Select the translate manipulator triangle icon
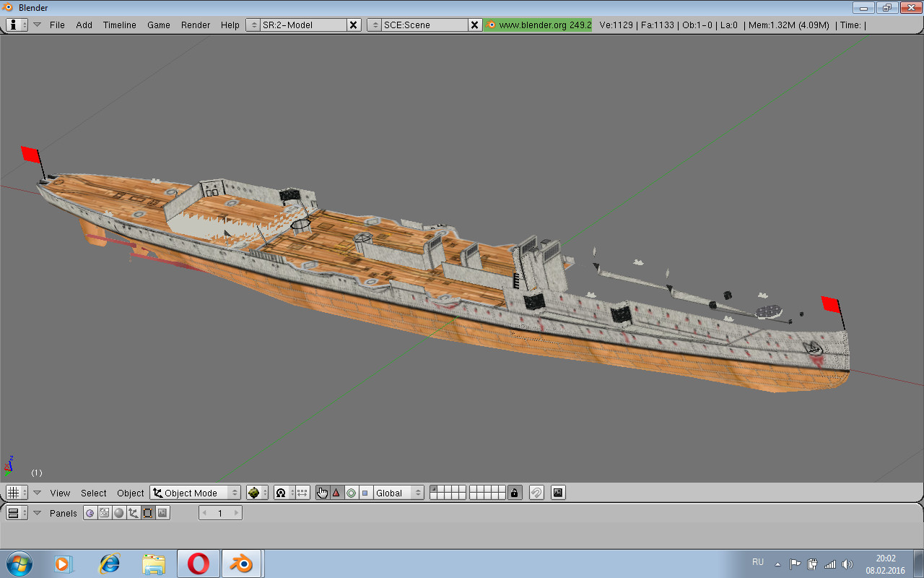 [x=336, y=493]
